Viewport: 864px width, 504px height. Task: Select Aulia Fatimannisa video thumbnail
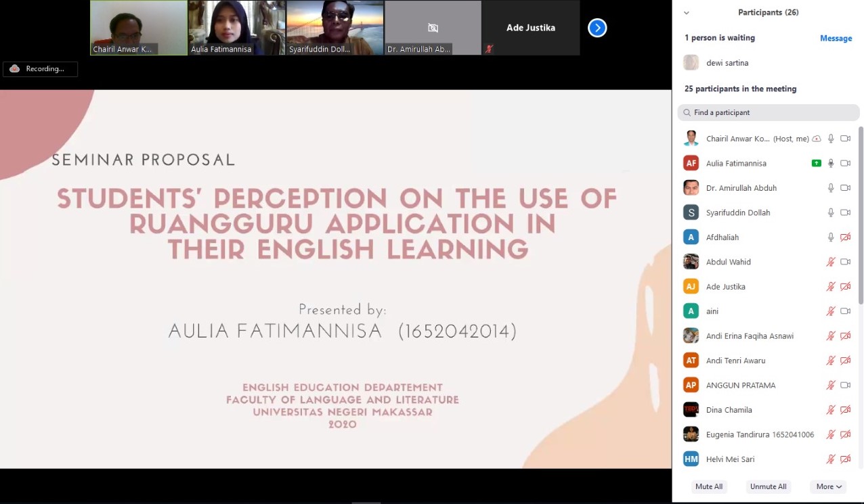coord(237,28)
